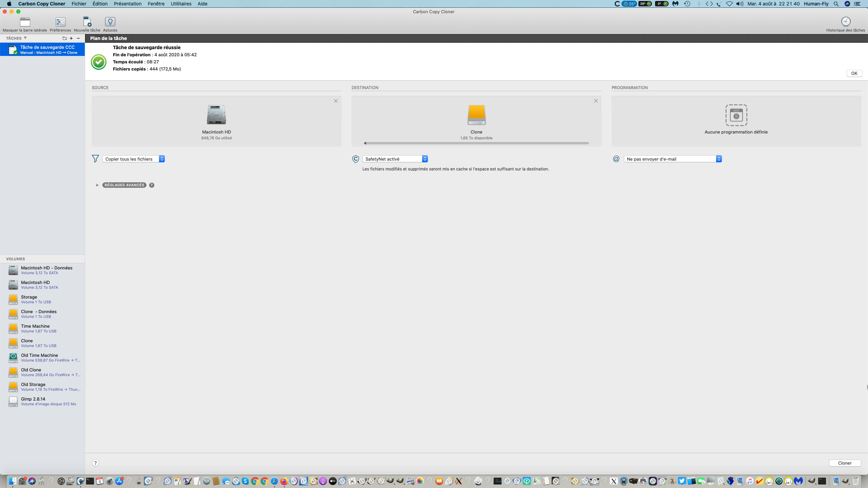
Task: Select the Gimp 2.8.14 disk image volume
Action: click(42, 401)
